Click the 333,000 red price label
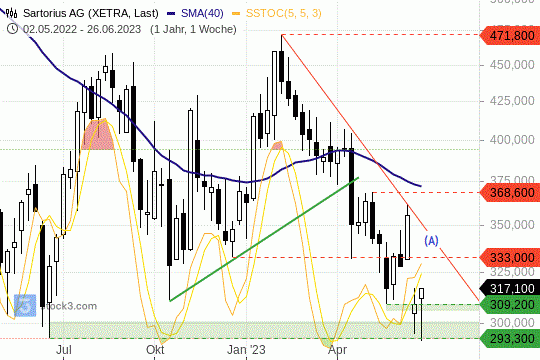540x360 pixels. [509, 257]
